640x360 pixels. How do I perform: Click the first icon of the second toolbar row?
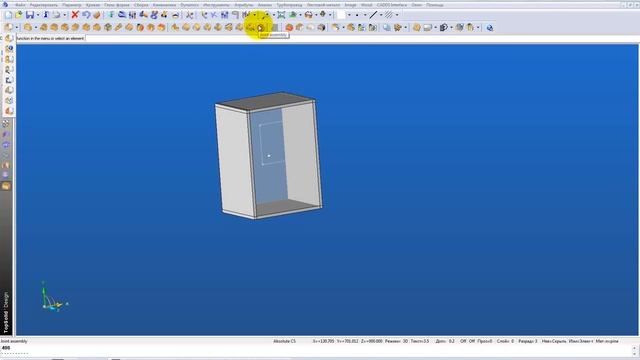(8, 28)
